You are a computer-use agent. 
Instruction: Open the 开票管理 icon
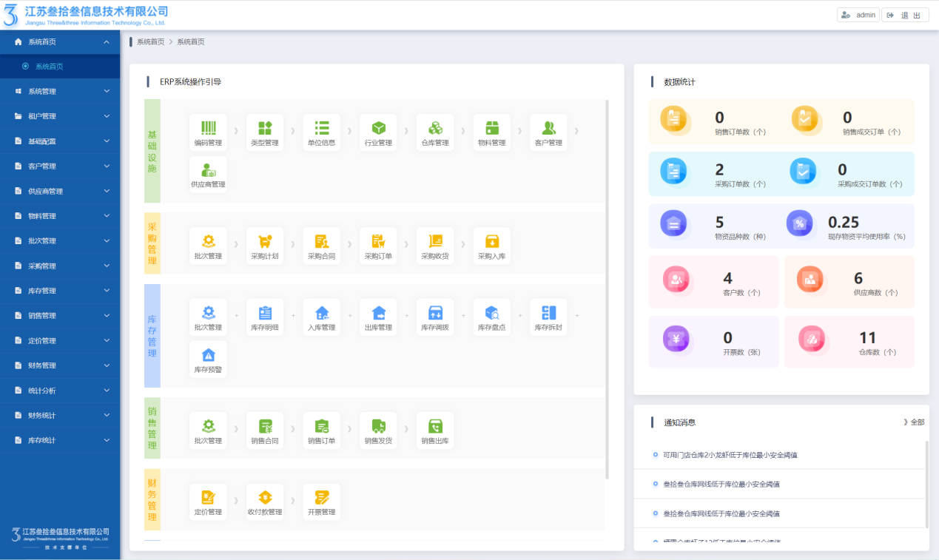click(x=322, y=498)
